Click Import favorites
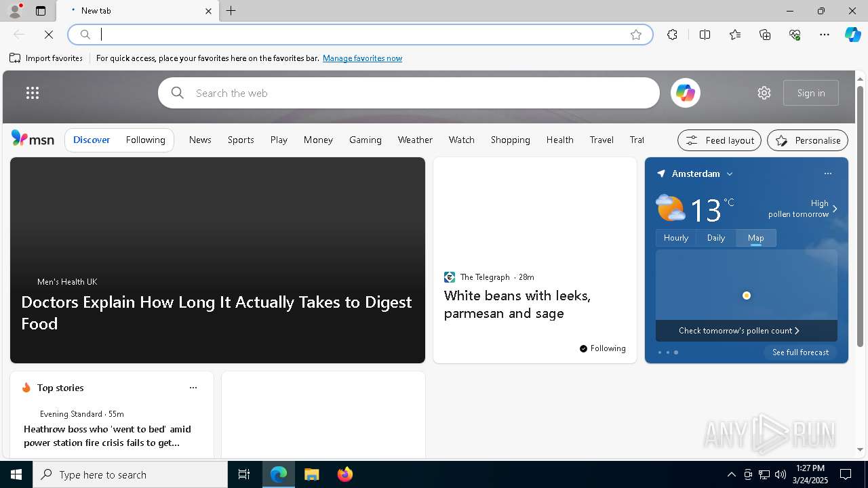868x488 pixels. pyautogui.click(x=46, y=58)
